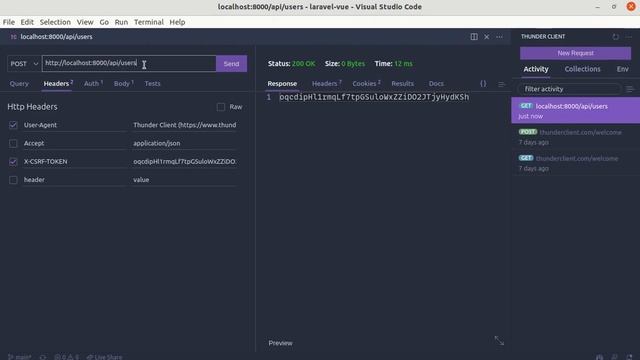Viewport: 640px width, 360px height.
Task: Click the response token text line
Action: [374, 97]
